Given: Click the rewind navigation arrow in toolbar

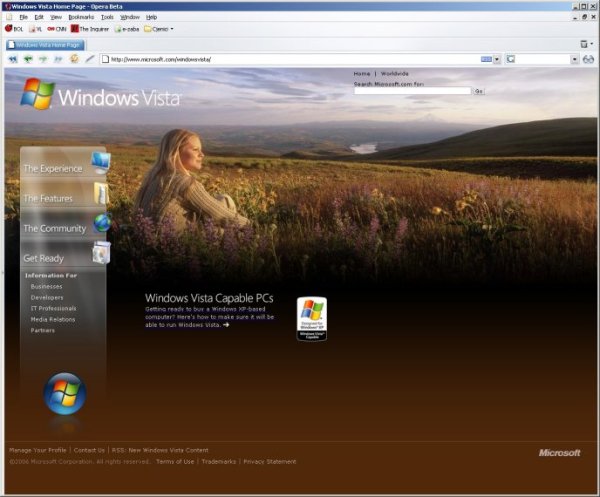Looking at the screenshot, I should tap(13, 59).
